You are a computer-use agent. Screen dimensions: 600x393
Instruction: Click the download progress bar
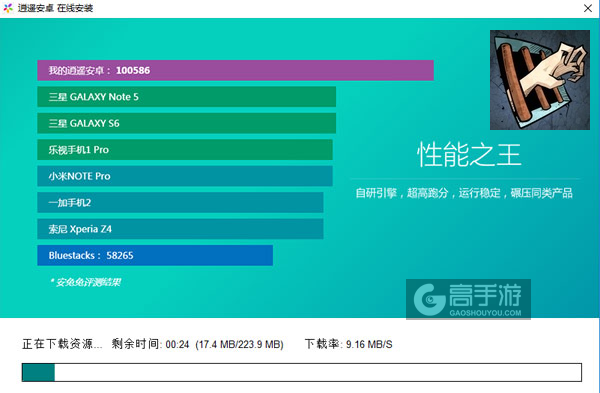coord(302,372)
